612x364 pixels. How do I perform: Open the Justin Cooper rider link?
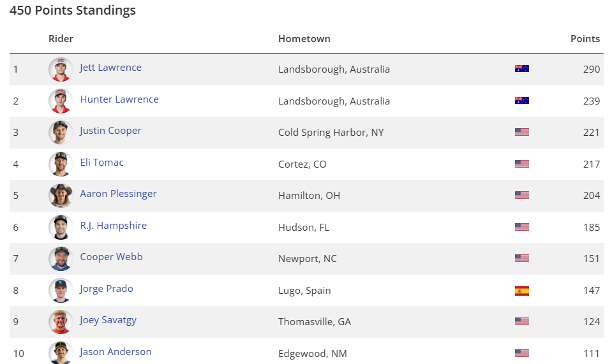coord(110,131)
